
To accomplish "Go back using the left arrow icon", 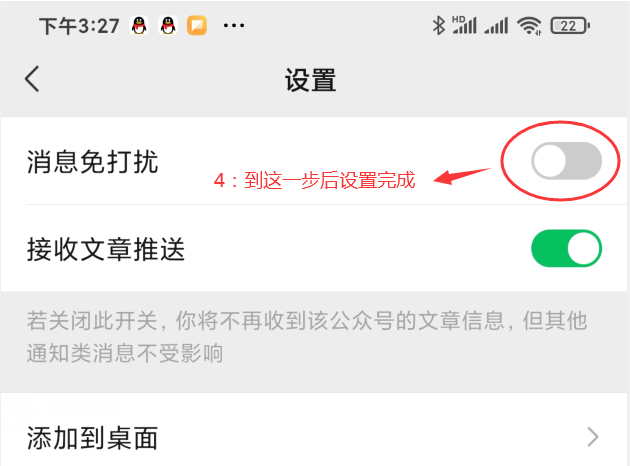I will 32,79.
